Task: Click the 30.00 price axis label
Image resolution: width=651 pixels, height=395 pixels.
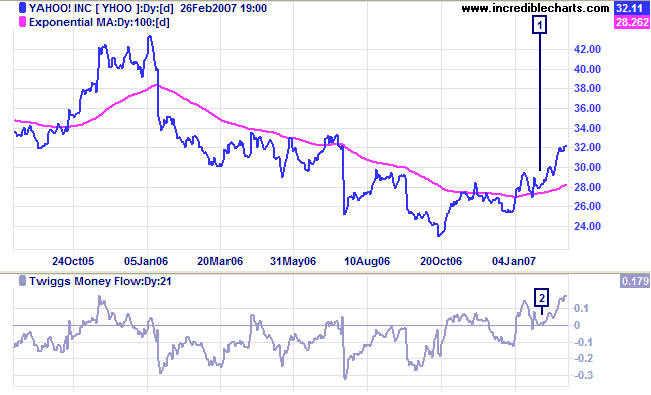Action: [587, 167]
